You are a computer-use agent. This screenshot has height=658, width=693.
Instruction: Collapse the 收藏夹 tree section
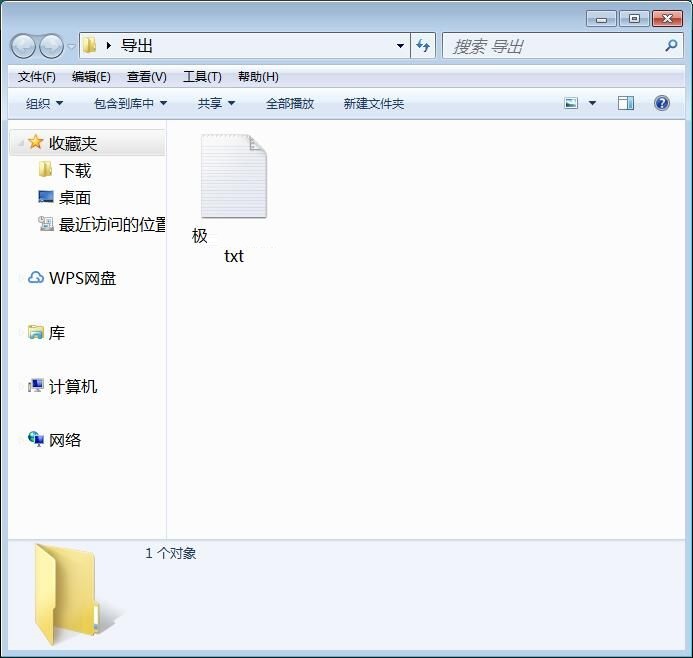coord(20,144)
